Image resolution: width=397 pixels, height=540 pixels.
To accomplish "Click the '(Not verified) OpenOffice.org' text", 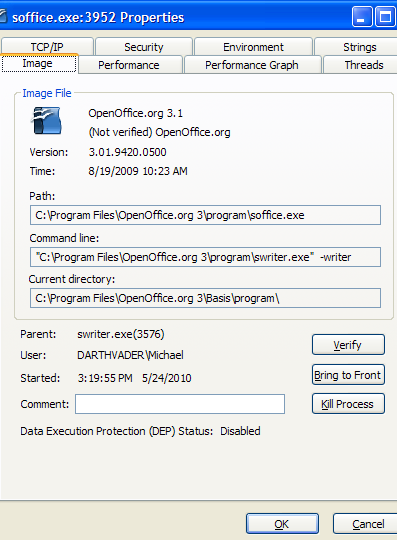I will click(159, 132).
